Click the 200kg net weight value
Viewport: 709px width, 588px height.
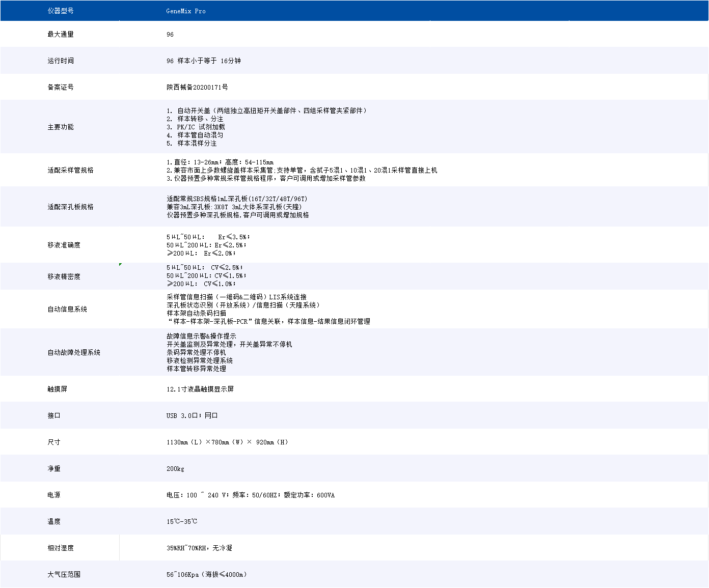coord(175,468)
